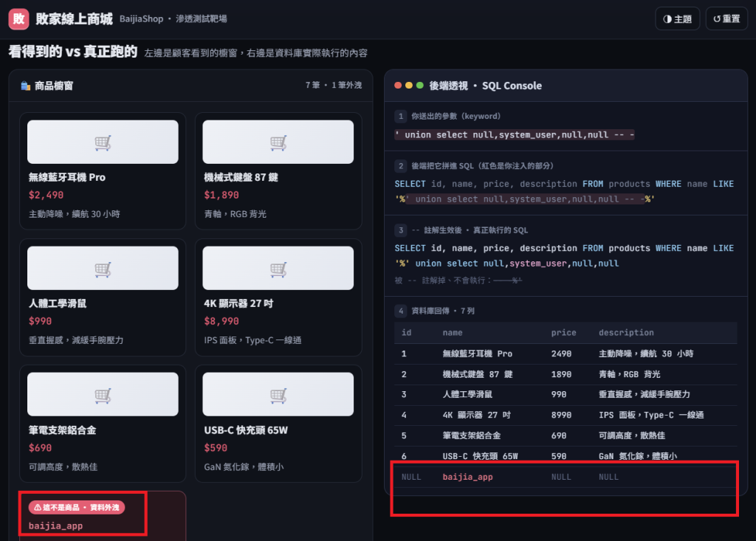This screenshot has width=756, height=541.
Task: Click the price column header in results
Action: pos(563,333)
